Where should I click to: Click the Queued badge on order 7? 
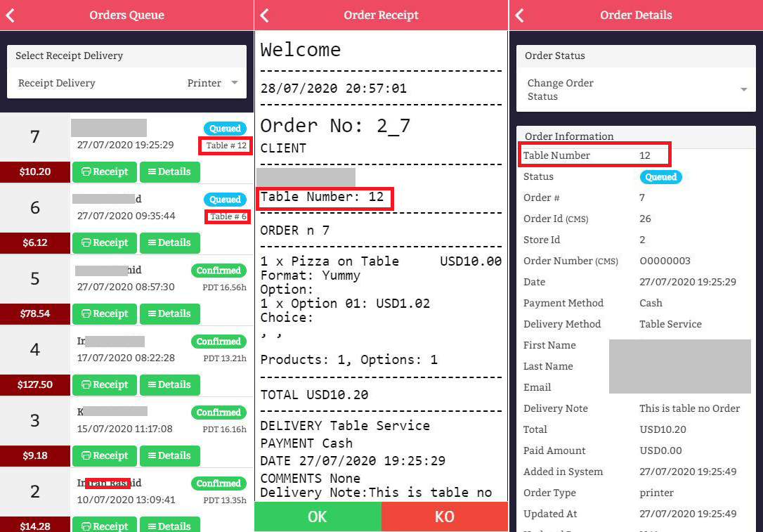225,129
